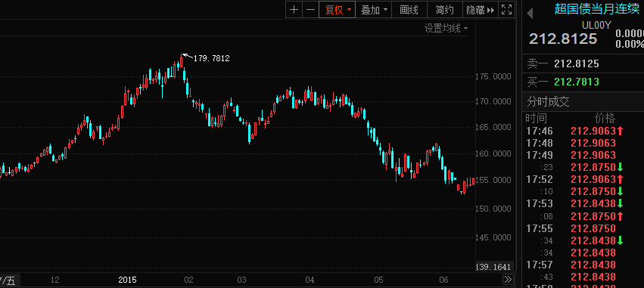Zoom out chart with minus icon
The image size is (644, 288).
[x=310, y=10]
